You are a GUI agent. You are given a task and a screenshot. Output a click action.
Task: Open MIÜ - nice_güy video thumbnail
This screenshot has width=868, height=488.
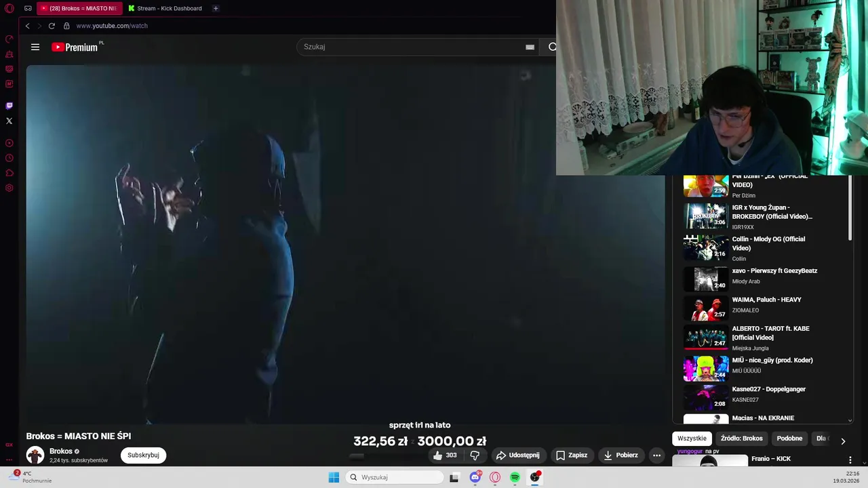pyautogui.click(x=705, y=369)
